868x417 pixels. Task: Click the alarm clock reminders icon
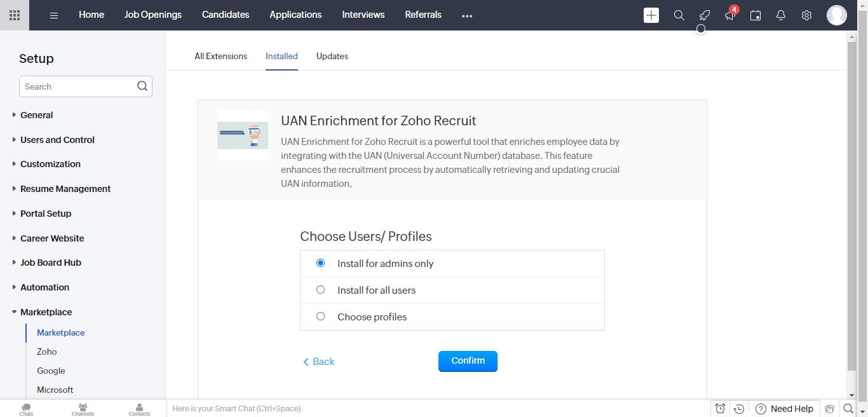[720, 409]
